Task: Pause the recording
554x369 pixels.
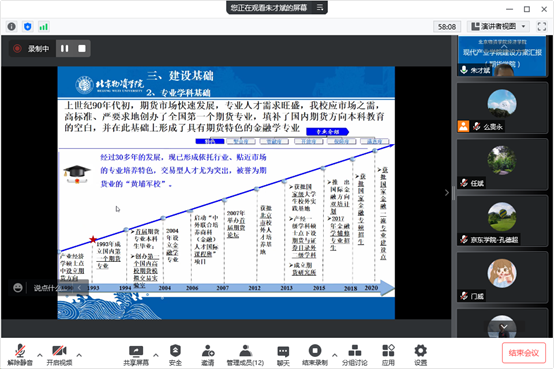Action: tap(65, 48)
